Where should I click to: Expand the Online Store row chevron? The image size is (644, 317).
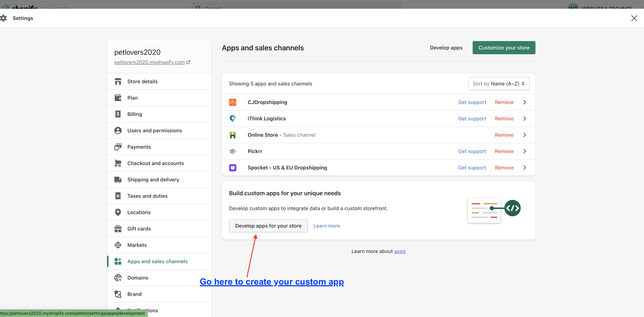coord(525,135)
